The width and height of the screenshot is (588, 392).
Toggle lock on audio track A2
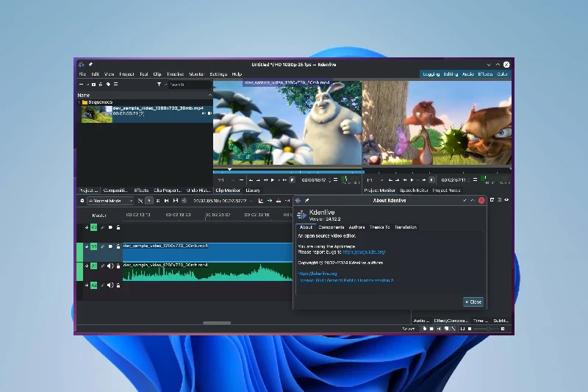point(118,285)
